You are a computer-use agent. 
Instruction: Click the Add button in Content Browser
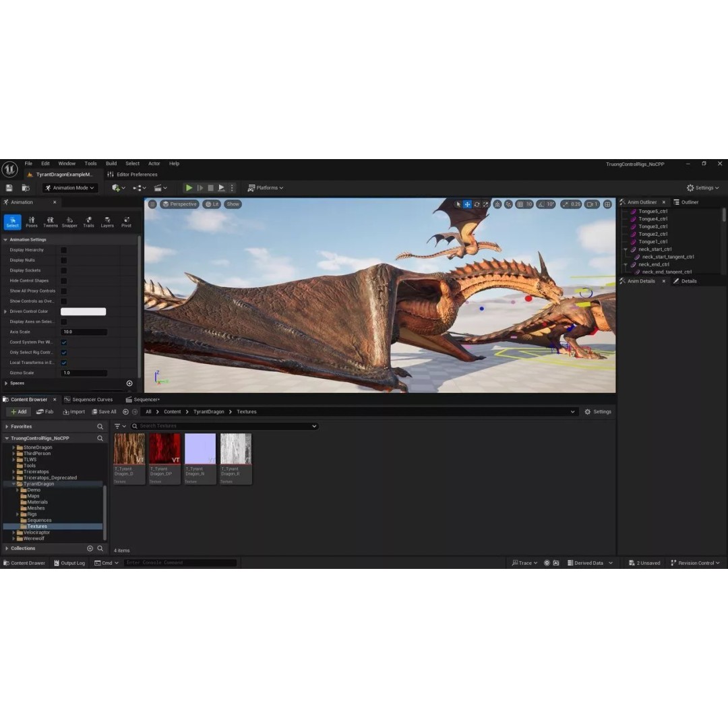[19, 412]
